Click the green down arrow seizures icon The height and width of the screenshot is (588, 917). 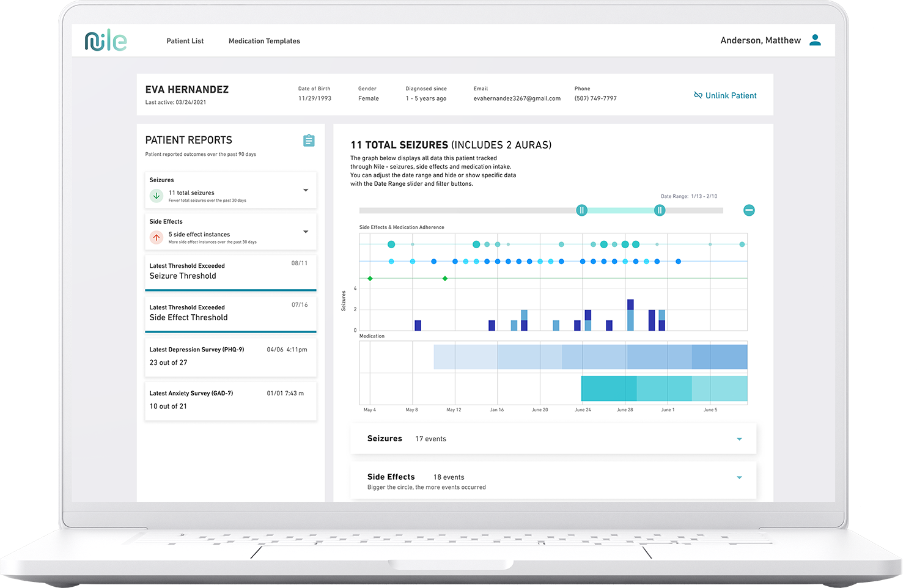coord(157,196)
